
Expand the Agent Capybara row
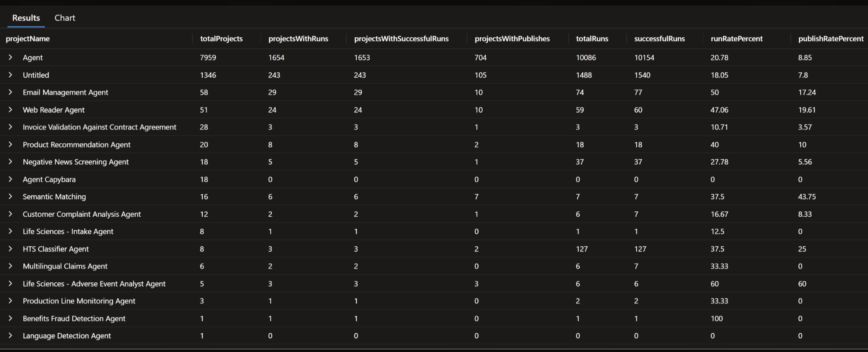coord(10,179)
